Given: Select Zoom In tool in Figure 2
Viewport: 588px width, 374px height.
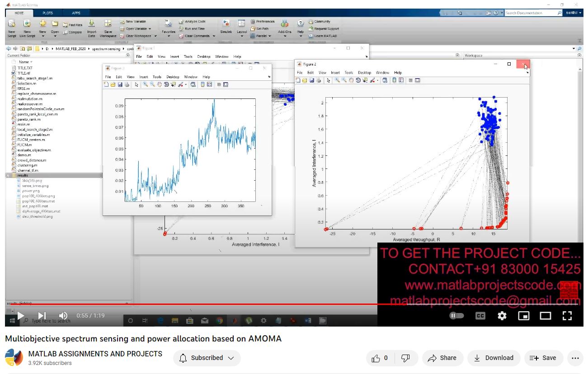Looking at the screenshot, I should pos(337,80).
